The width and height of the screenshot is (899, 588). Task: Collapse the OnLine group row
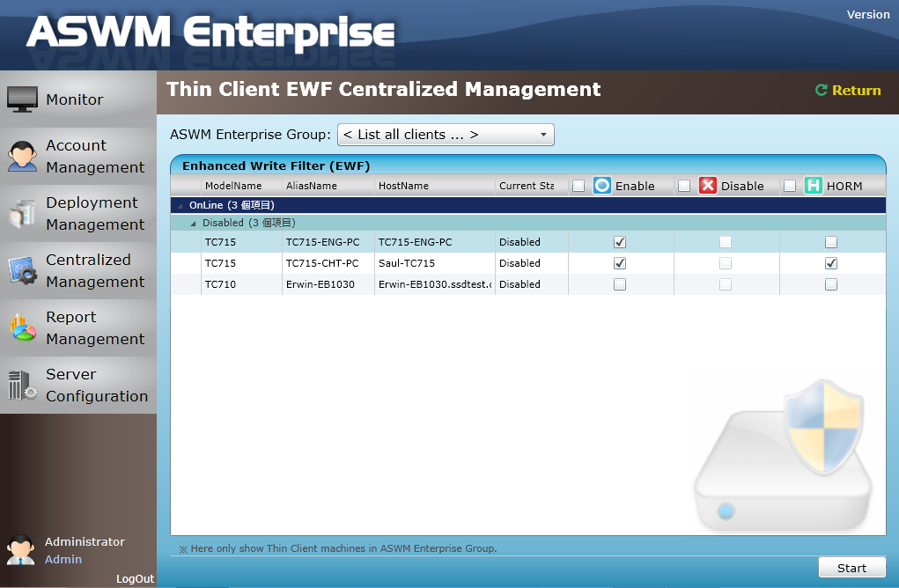180,206
